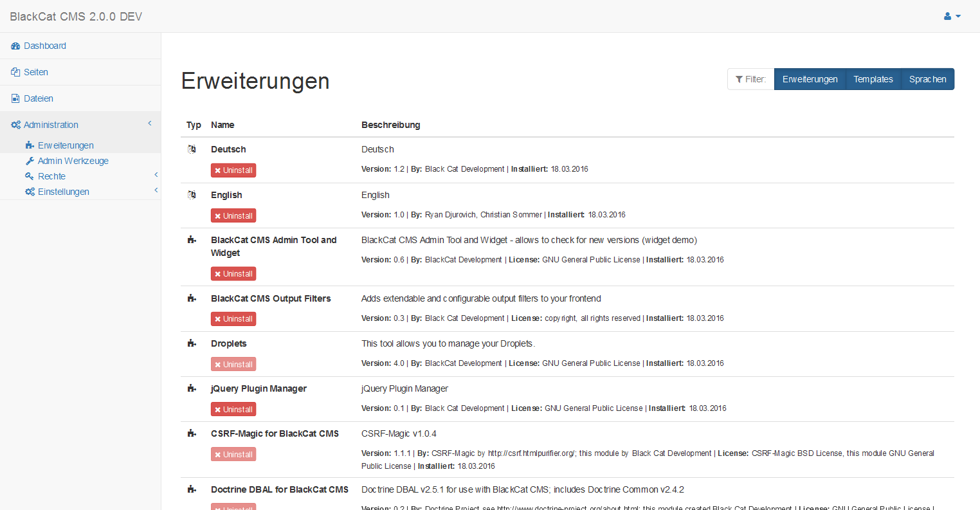This screenshot has height=510, width=980.
Task: Click the Doctrine DBAL for BlackCat CMS name
Action: 280,489
